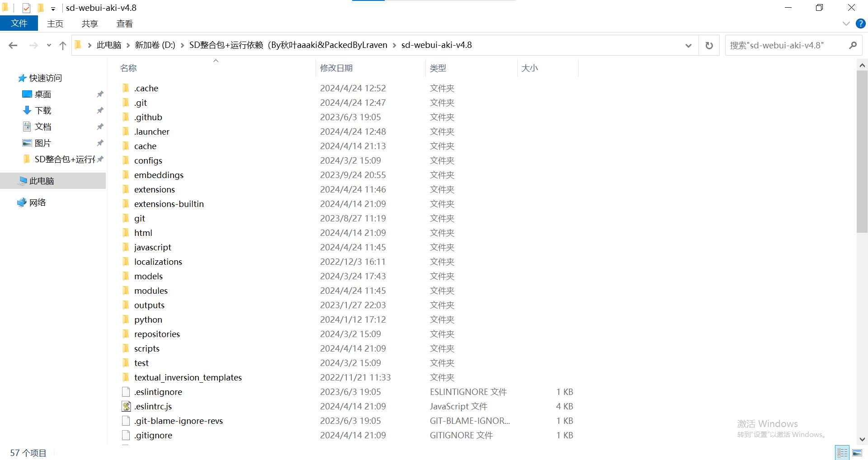This screenshot has height=460, width=868.
Task: Select the javascript folder icon
Action: pos(126,247)
